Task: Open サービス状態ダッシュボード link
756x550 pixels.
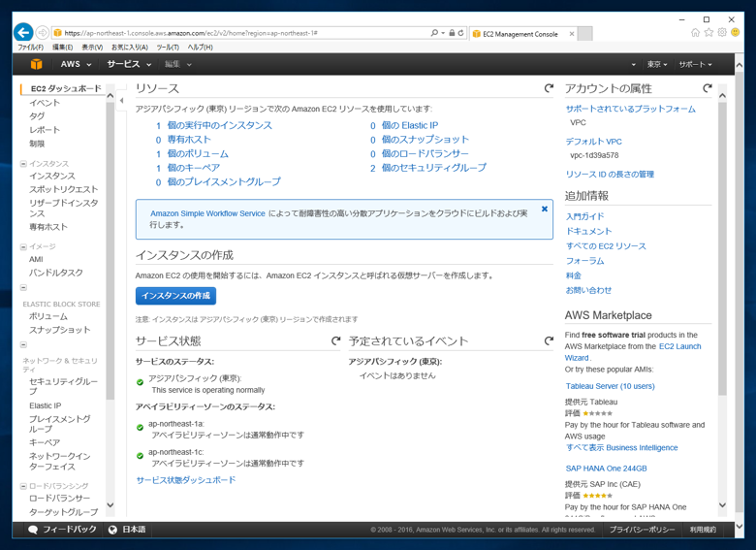Action: (186, 480)
